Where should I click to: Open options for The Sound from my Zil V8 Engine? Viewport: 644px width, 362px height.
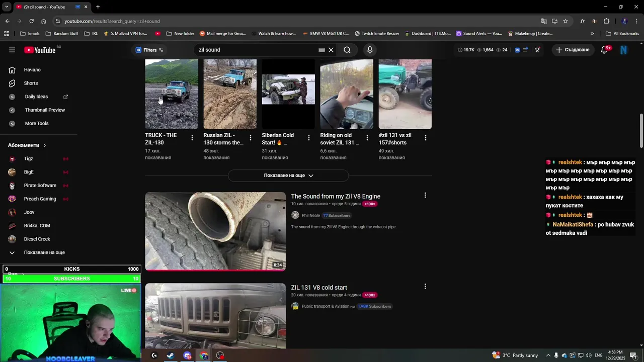(425, 195)
